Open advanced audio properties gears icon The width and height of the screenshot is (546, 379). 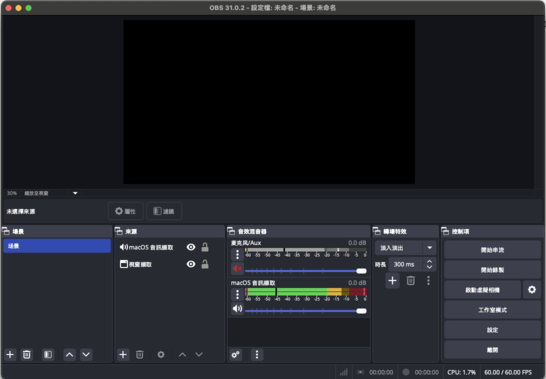click(236, 355)
